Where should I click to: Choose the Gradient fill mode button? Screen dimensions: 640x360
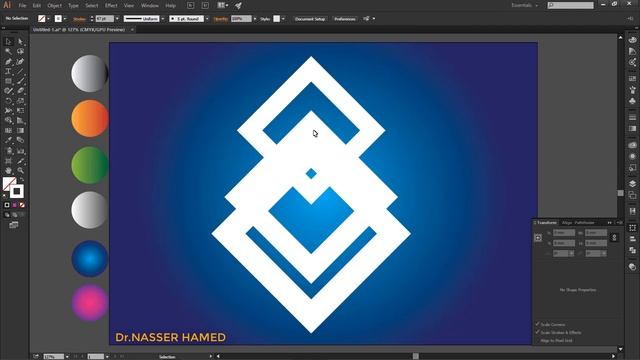coord(15,205)
